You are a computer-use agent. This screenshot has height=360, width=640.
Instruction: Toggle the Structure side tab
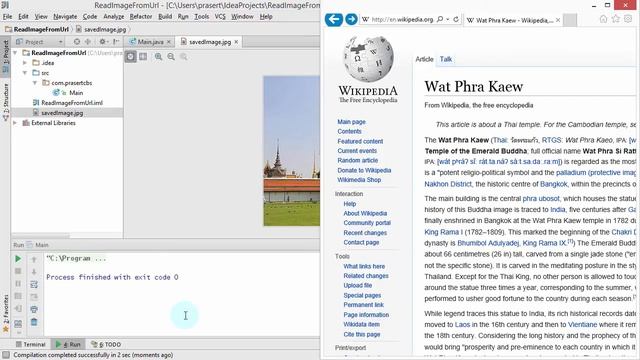pos(6,102)
